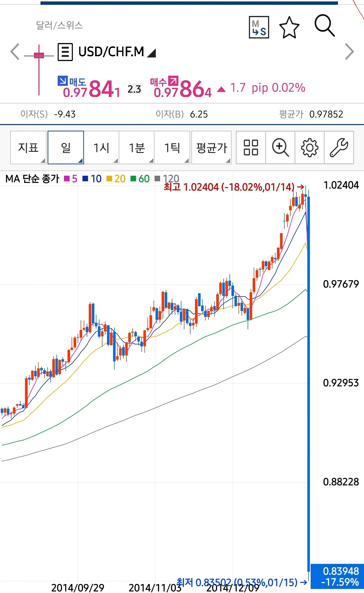Tap the mini candlestick thumbnail
364x593 pixels.
pos(39,70)
